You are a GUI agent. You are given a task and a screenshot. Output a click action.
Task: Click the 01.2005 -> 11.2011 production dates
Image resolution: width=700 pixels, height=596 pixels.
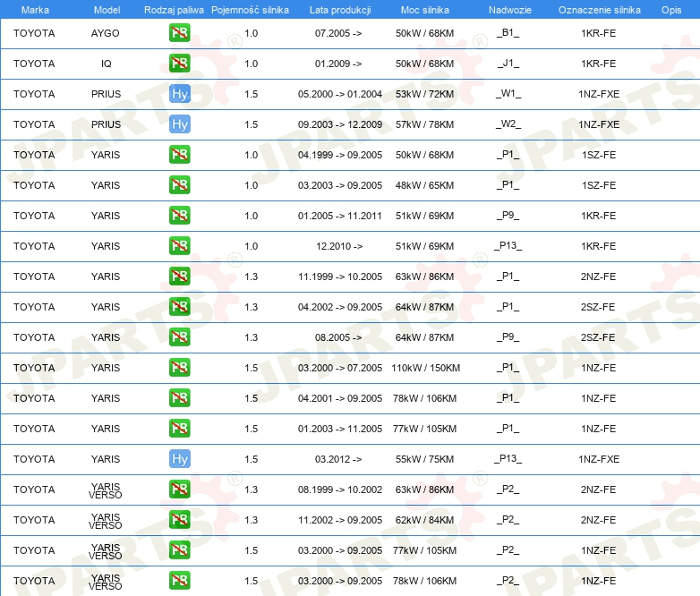340,216
